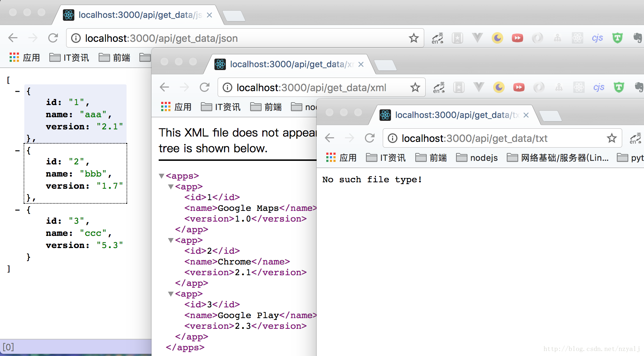Collapse the first app XML node
Viewport: 644px width, 356px height.
coord(171,187)
